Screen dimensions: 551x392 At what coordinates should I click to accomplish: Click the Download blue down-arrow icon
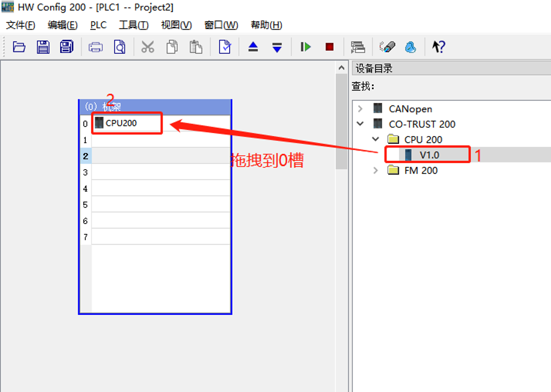[x=277, y=47]
